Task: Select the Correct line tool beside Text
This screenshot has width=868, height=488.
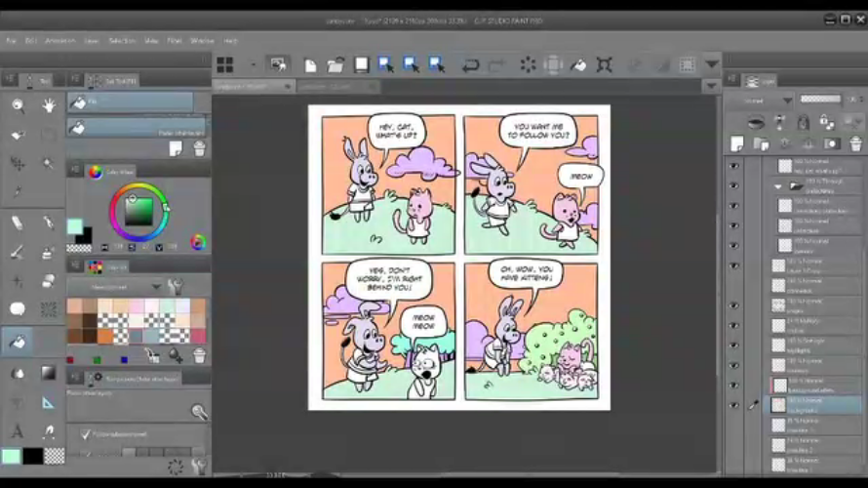Action: pyautogui.click(x=48, y=431)
